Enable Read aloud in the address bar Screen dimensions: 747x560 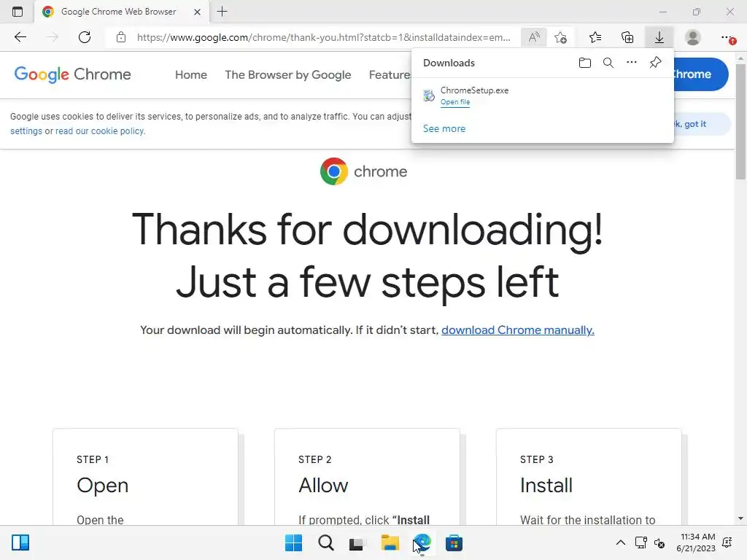click(534, 37)
